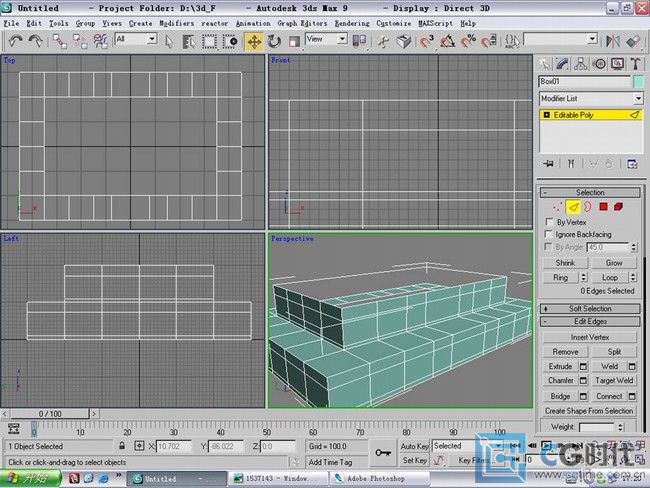650x488 pixels.
Task: Click the 0 / 100 time slider
Action: click(x=50, y=413)
